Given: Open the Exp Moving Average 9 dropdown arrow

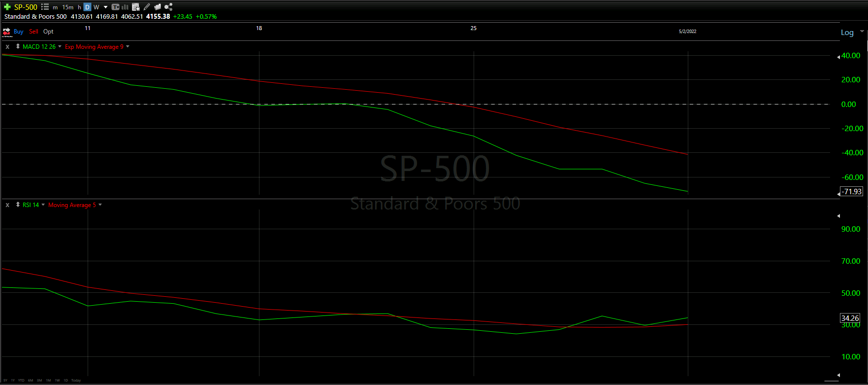Looking at the screenshot, I should coord(128,46).
